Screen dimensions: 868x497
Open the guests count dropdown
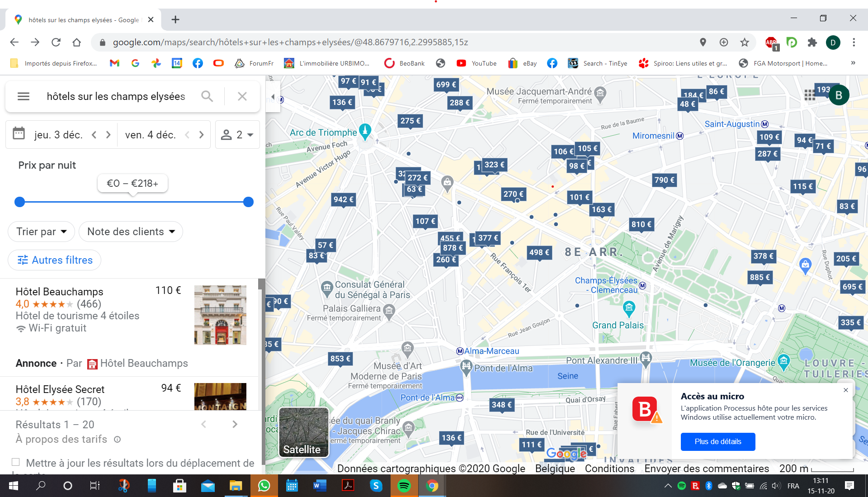tap(237, 135)
